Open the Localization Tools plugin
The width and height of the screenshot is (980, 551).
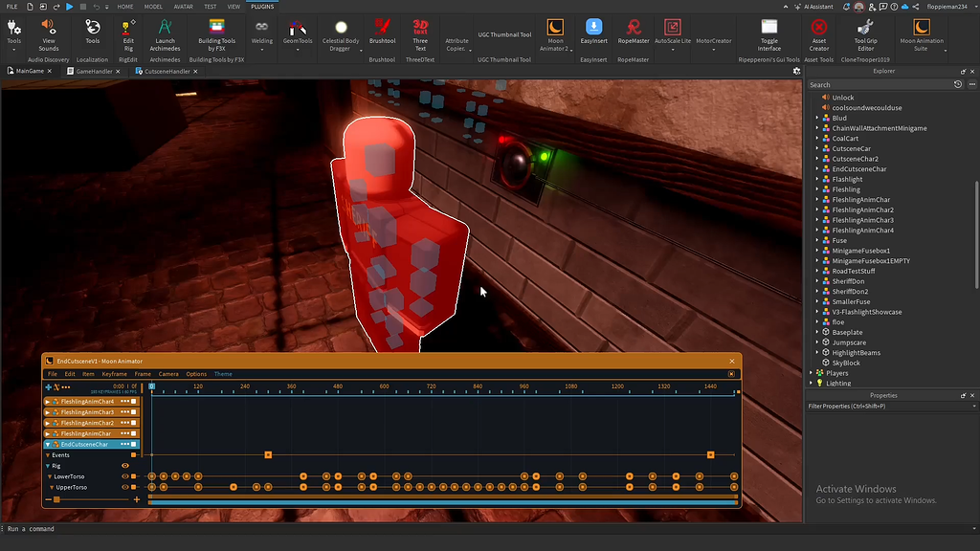pyautogui.click(x=93, y=33)
